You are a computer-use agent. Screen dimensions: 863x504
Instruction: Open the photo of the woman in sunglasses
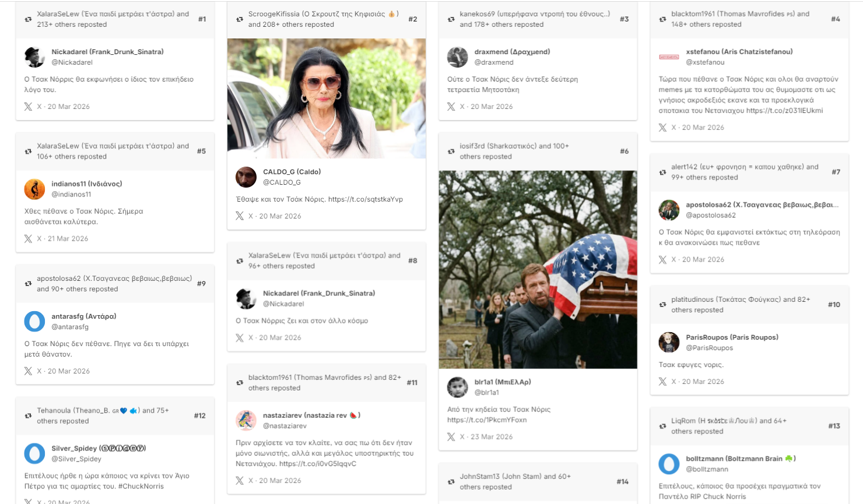point(326,98)
